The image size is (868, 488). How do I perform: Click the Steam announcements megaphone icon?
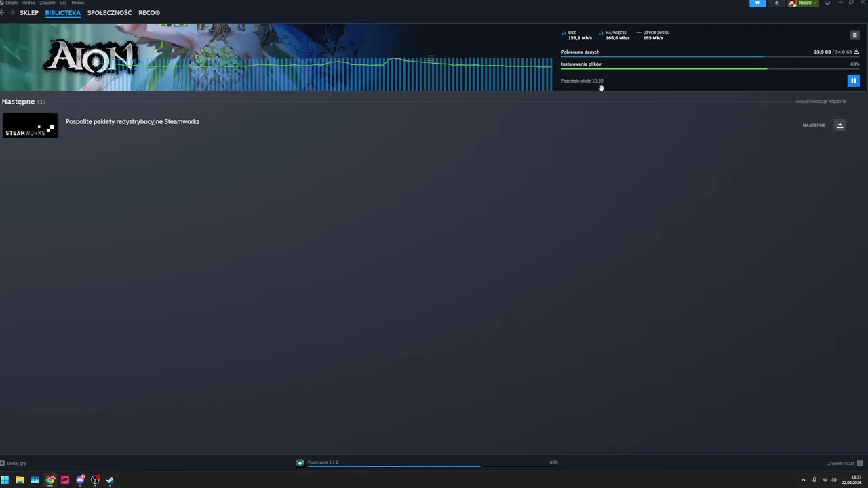tap(757, 3)
